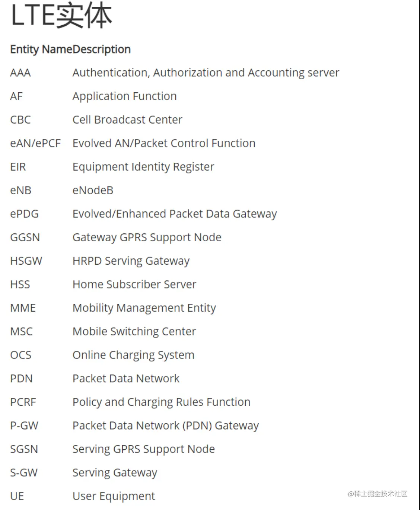Click the LTE实体 heading
The image size is (420, 510).
tap(61, 15)
